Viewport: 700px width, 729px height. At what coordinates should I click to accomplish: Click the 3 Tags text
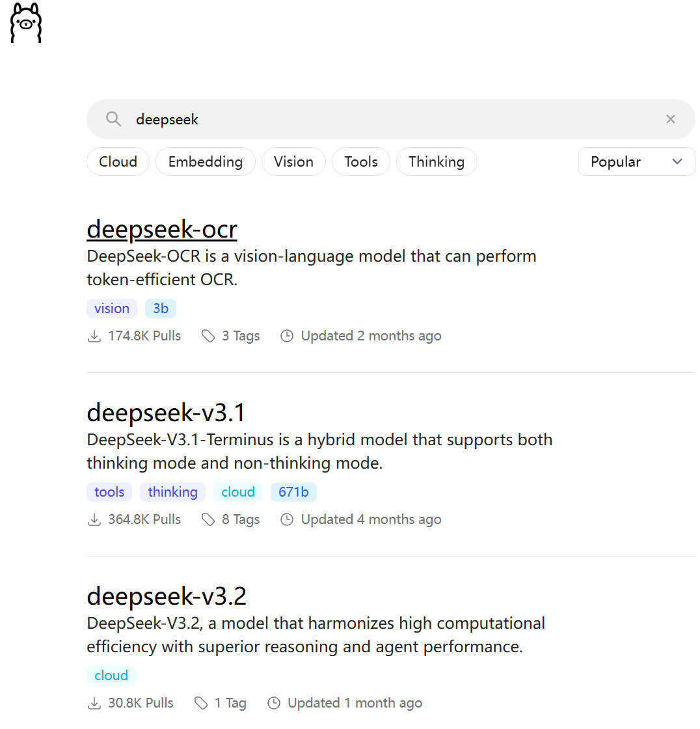click(241, 336)
